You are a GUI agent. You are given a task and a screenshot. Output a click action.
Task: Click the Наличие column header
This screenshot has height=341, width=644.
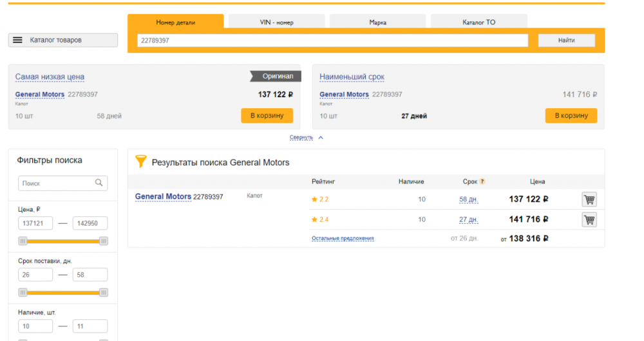(411, 181)
